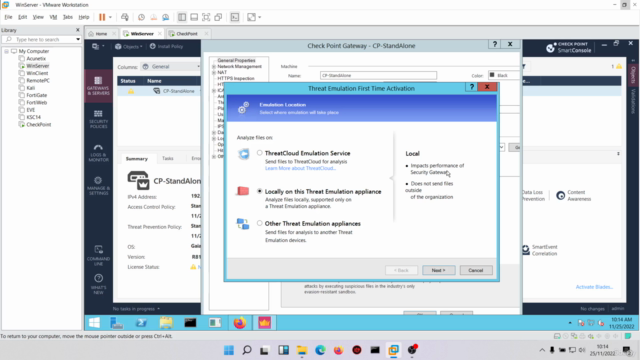Open VMware console view icon

point(235,17)
